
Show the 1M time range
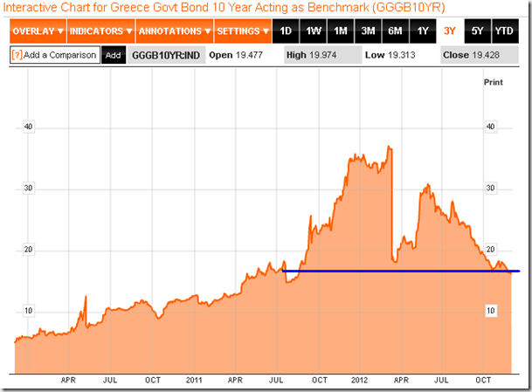[341, 31]
